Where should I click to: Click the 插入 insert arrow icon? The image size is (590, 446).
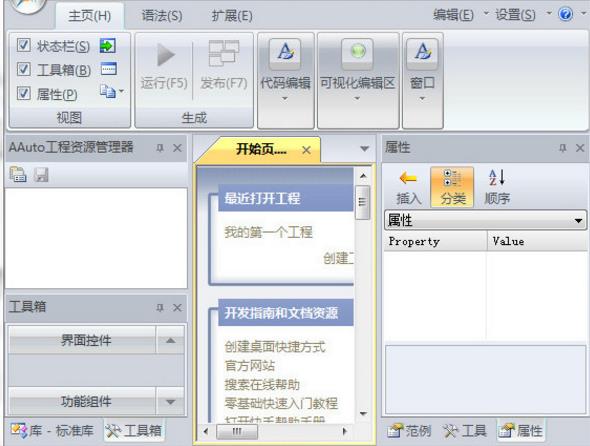(x=408, y=178)
